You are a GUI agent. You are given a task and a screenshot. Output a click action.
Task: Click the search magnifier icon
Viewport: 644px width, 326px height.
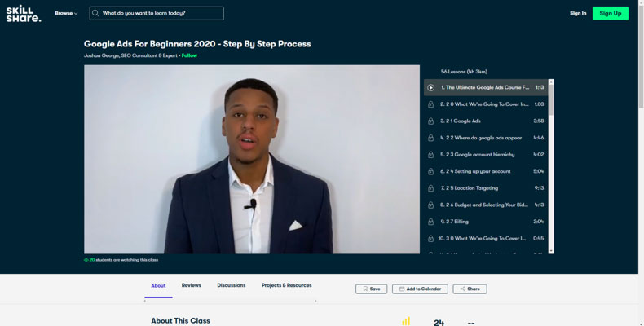[x=95, y=13]
